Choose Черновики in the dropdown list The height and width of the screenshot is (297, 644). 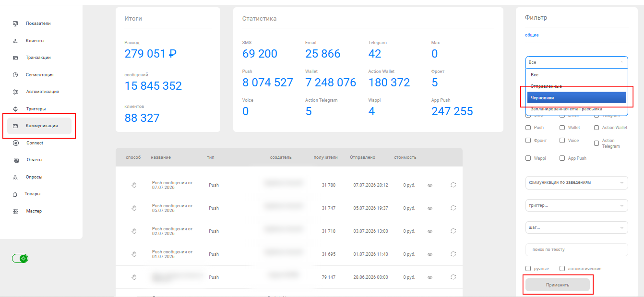(577, 97)
